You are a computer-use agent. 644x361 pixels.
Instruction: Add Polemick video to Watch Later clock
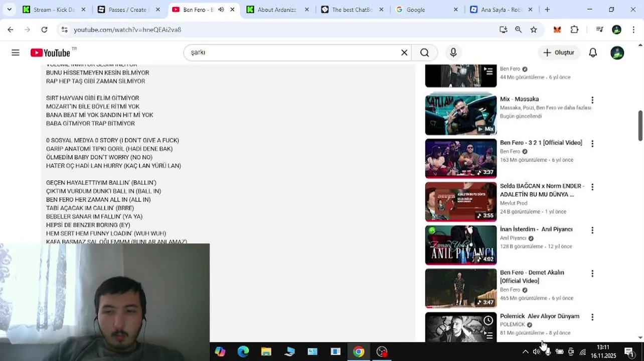point(488,320)
